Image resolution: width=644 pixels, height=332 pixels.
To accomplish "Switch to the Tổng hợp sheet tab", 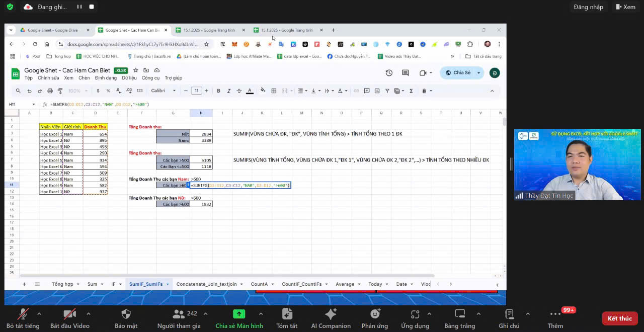I will pos(65,284).
